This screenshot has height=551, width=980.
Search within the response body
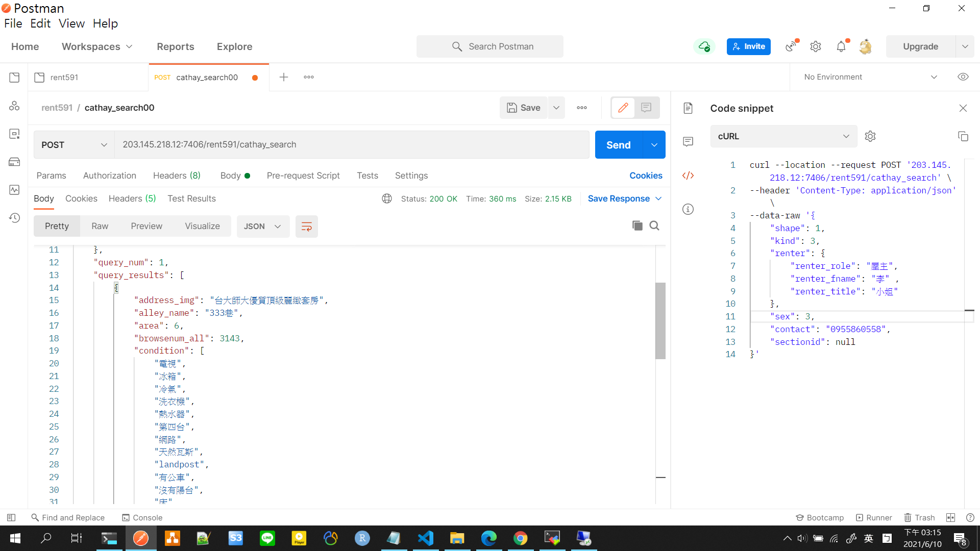click(x=654, y=226)
